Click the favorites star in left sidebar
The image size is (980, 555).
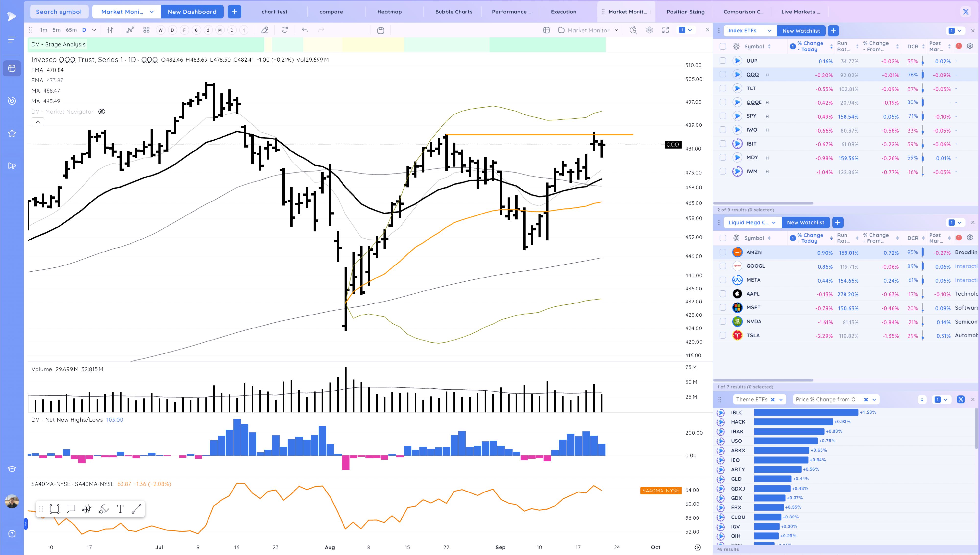pos(12,133)
